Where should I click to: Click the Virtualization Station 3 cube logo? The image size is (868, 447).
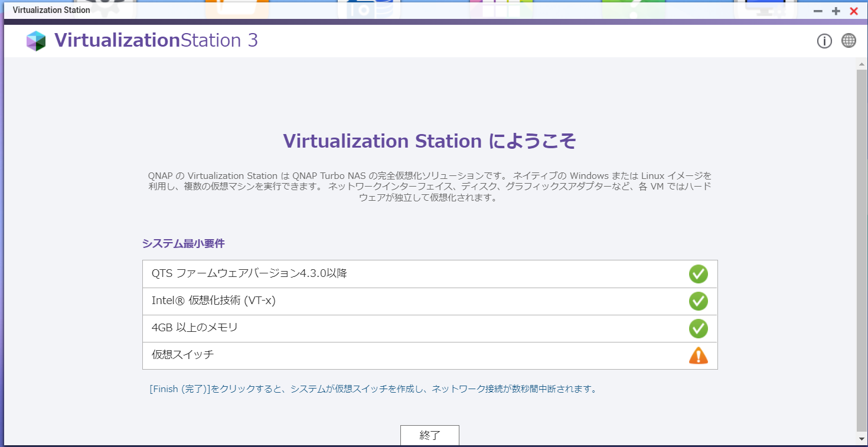point(36,41)
